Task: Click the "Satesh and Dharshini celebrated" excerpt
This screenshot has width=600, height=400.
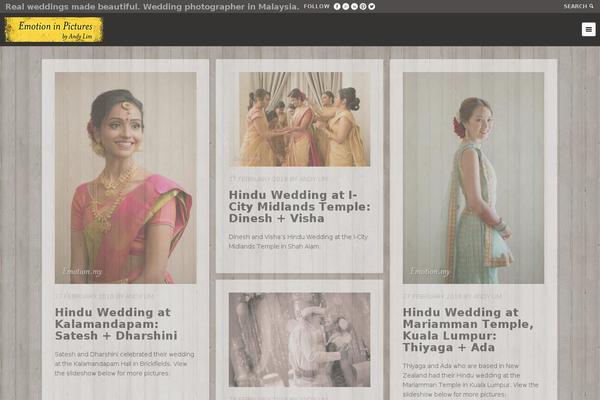Action: [124, 364]
